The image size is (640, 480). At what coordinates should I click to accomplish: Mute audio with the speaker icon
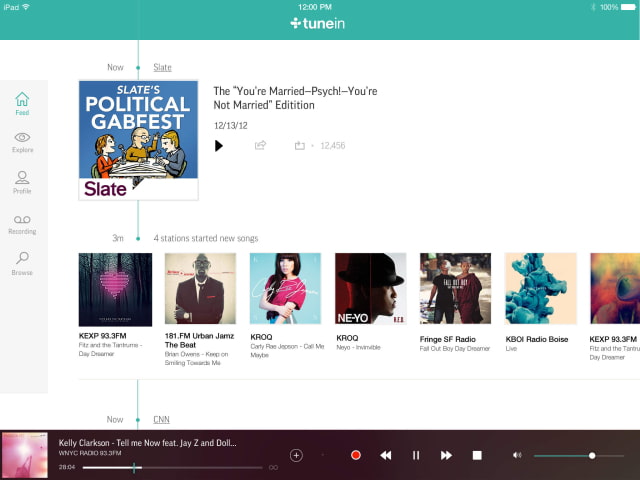[517, 455]
